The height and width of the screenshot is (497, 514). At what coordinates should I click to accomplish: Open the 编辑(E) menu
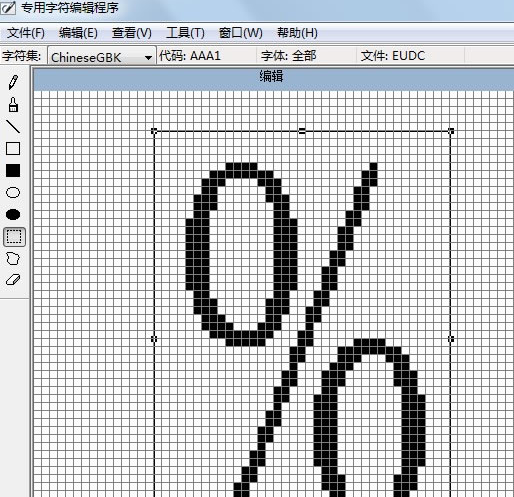pyautogui.click(x=78, y=33)
